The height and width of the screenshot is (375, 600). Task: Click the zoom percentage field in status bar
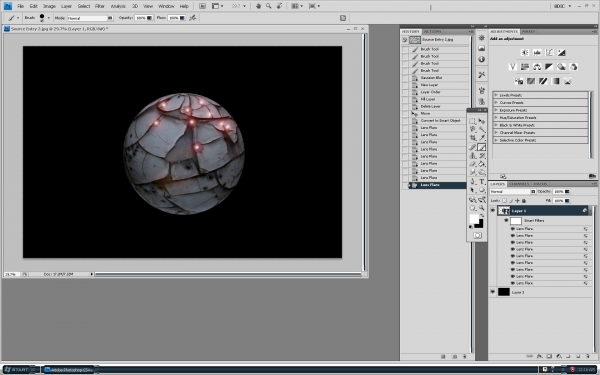click(x=12, y=274)
